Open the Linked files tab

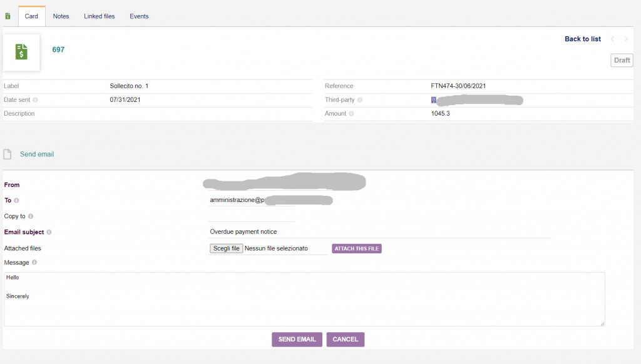click(x=100, y=16)
